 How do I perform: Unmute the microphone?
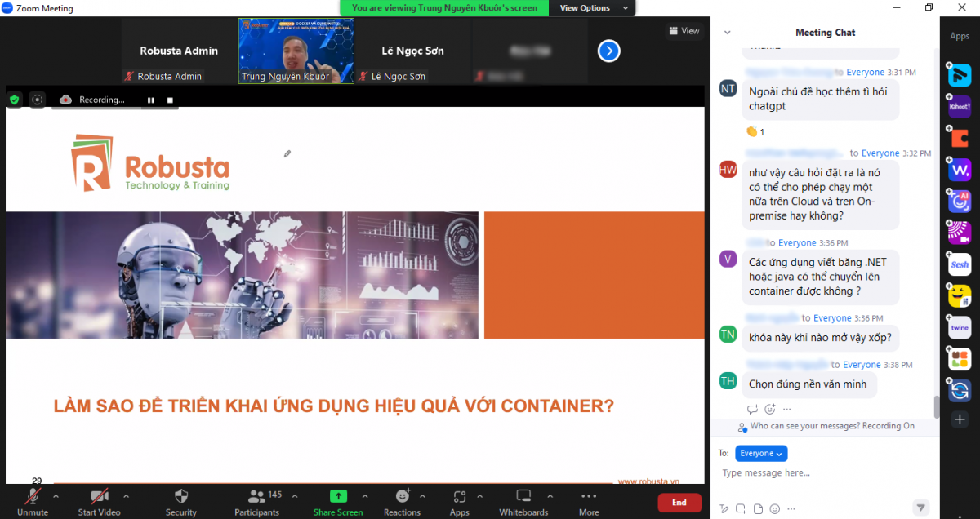pos(33,502)
